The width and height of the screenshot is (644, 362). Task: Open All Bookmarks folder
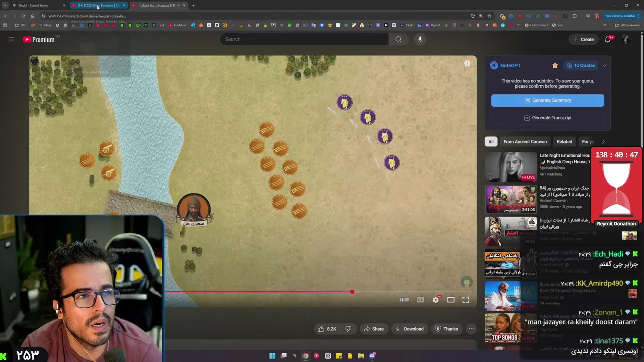click(628, 25)
